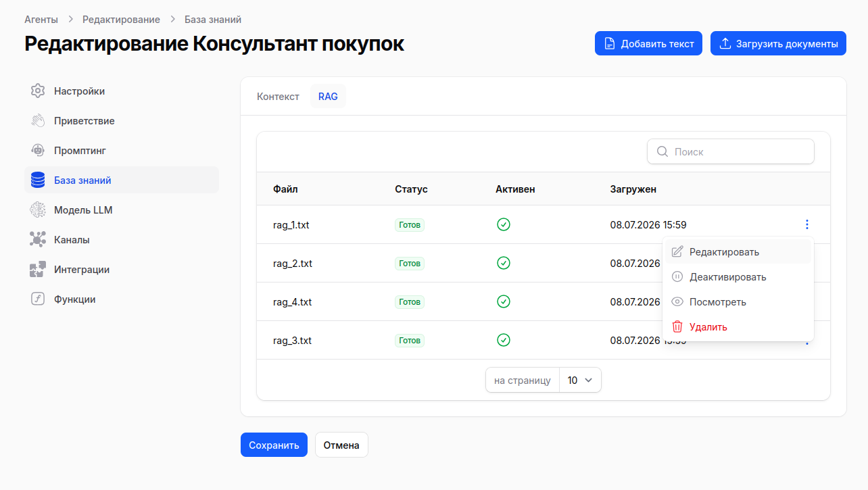
Task: Click file name rag_1.txt
Action: click(x=291, y=225)
